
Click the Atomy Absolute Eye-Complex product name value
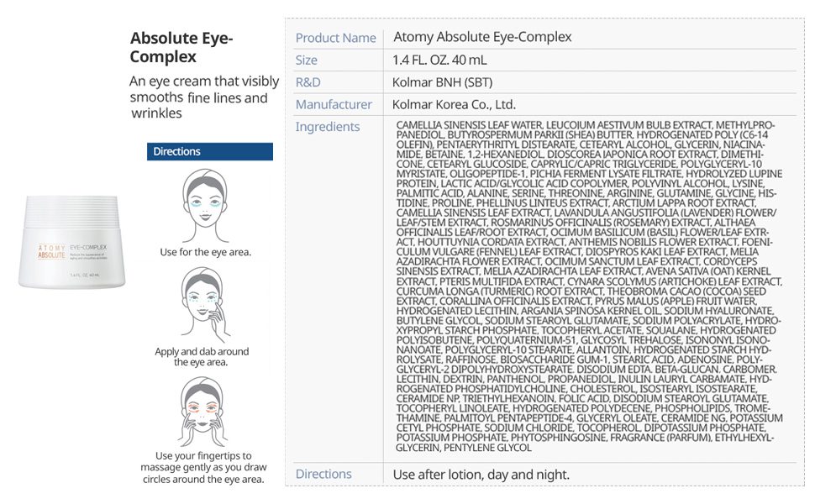click(x=482, y=38)
